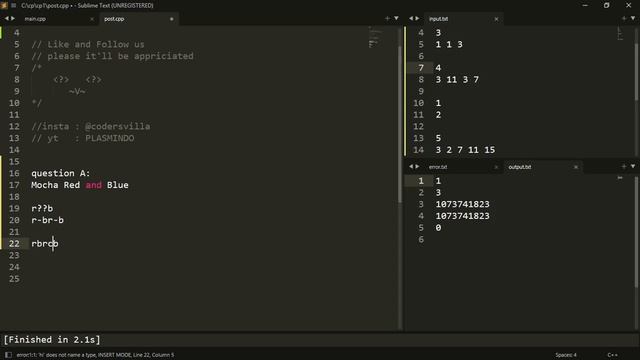Open tab list dropdown in left pane
This screenshot has width=640, height=360.
tap(396, 18)
